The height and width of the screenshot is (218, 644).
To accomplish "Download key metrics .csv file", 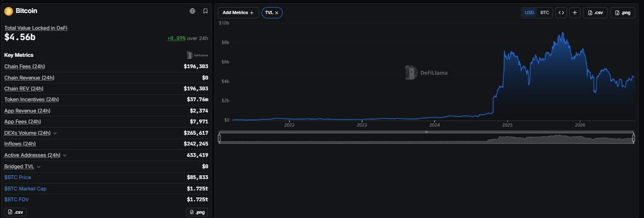I will (x=15, y=212).
